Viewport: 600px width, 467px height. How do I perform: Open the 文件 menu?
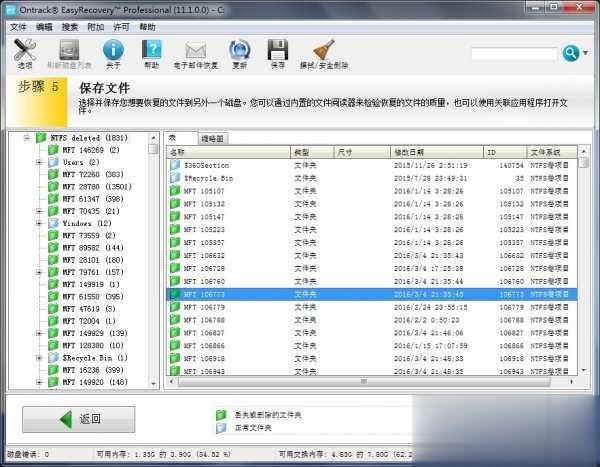point(18,27)
